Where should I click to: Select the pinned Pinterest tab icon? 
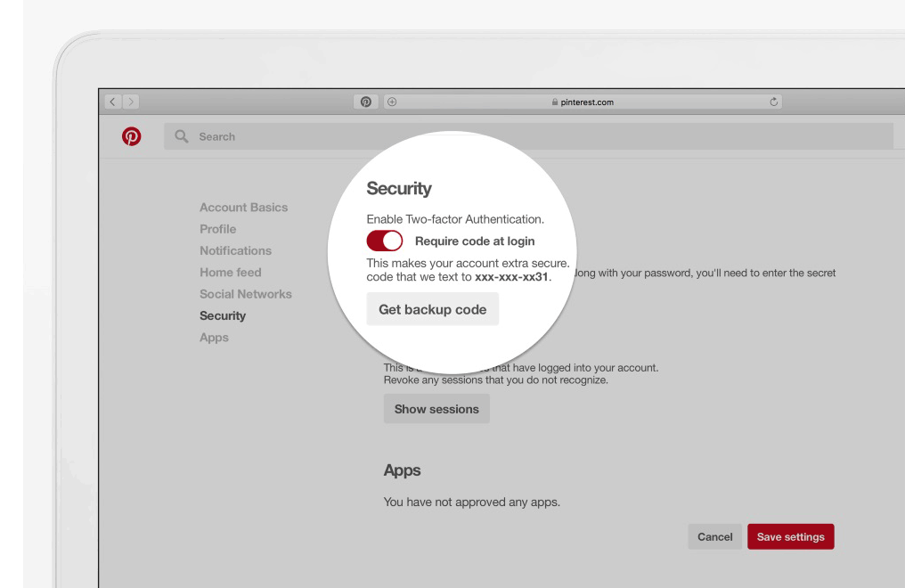[364, 102]
